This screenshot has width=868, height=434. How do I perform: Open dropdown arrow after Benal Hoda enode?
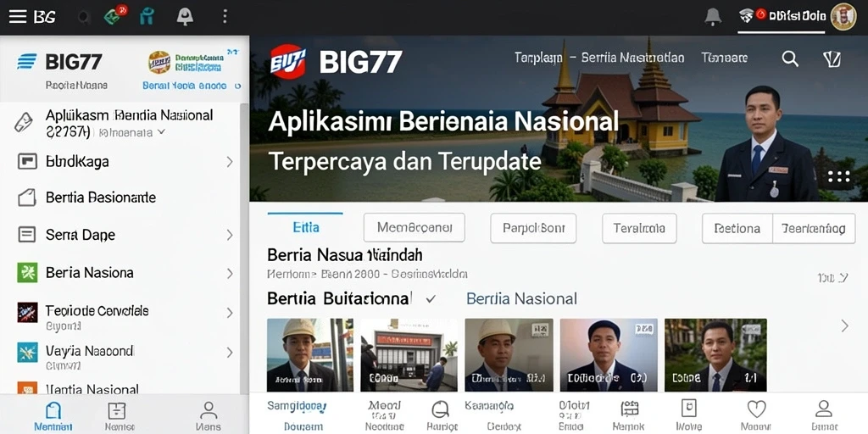coord(237,86)
